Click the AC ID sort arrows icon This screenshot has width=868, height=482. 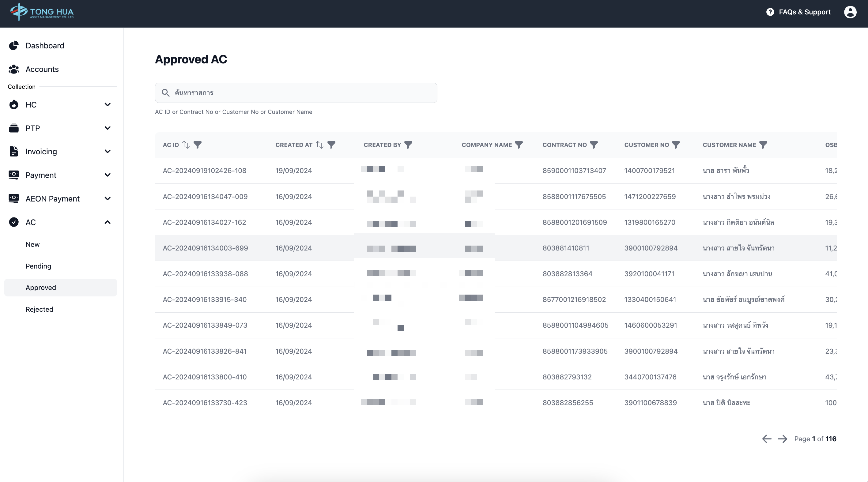(186, 145)
